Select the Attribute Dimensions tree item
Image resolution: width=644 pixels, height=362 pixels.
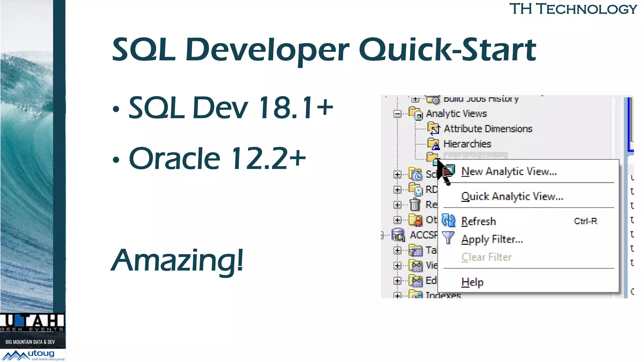(488, 129)
